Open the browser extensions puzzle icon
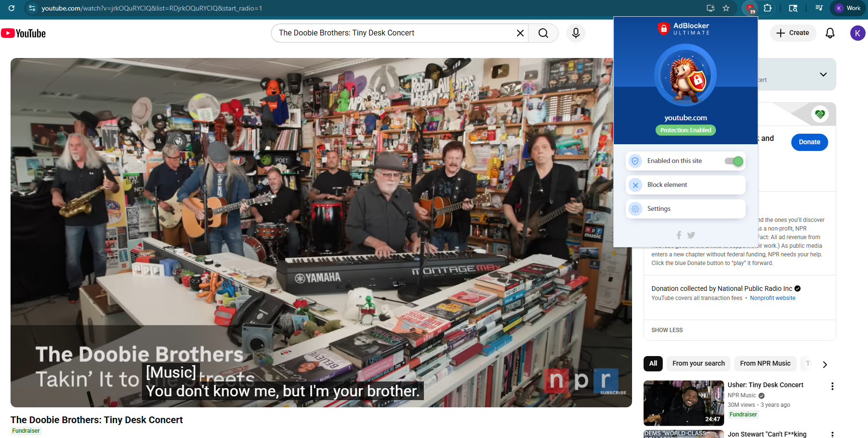868x438 pixels. coord(768,8)
